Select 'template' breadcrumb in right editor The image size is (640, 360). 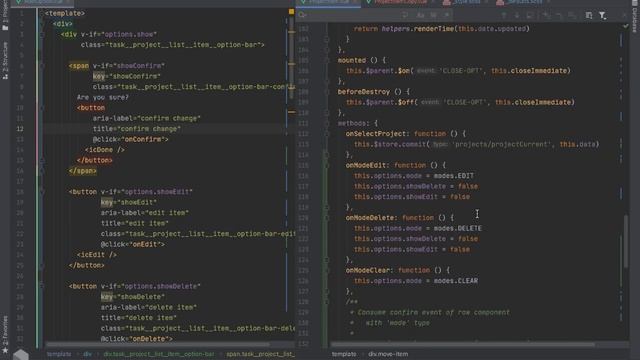tap(344, 354)
